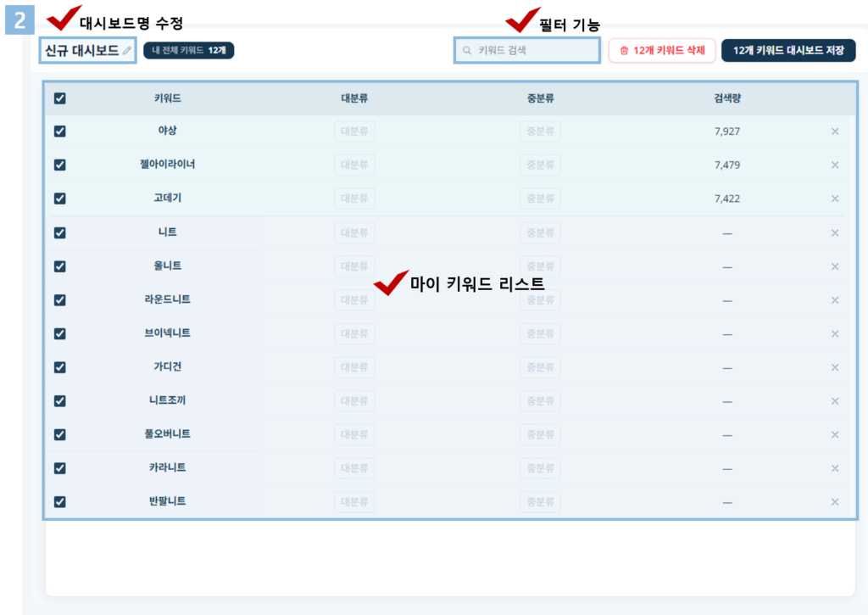Click the 검색량 column header

click(726, 98)
